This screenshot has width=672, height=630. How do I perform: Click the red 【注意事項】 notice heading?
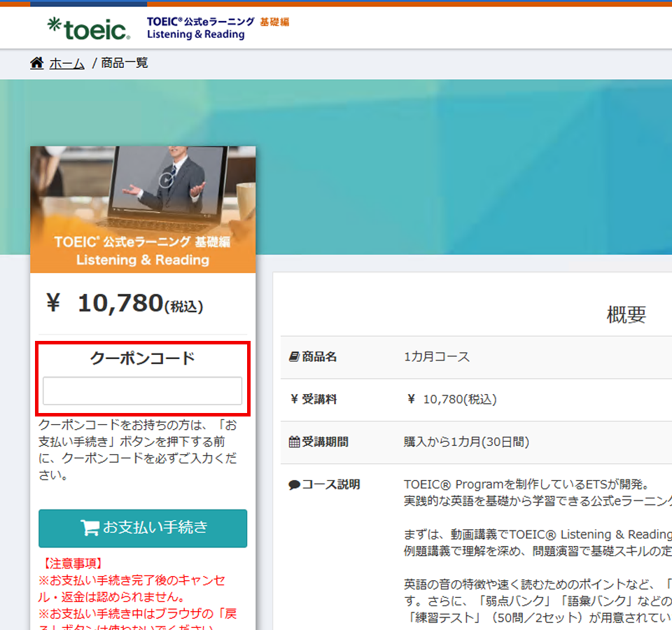pos(71,563)
